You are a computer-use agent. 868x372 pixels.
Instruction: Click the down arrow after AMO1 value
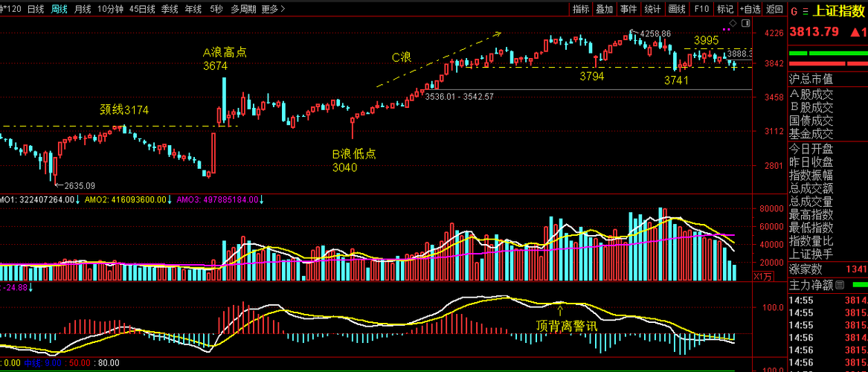[x=78, y=199]
